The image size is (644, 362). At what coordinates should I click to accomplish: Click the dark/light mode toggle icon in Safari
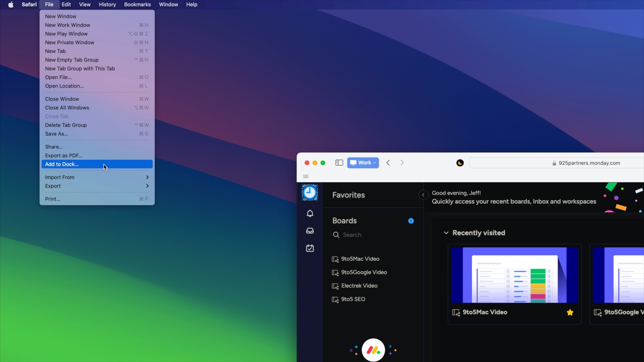pos(460,163)
